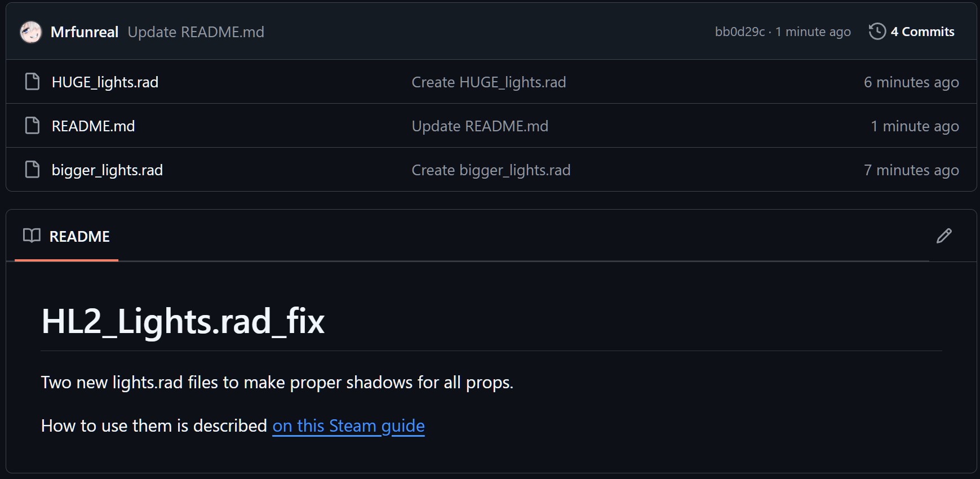The image size is (980, 479).
Task: Follow the 'on this Steam guide' link
Action: 348,426
